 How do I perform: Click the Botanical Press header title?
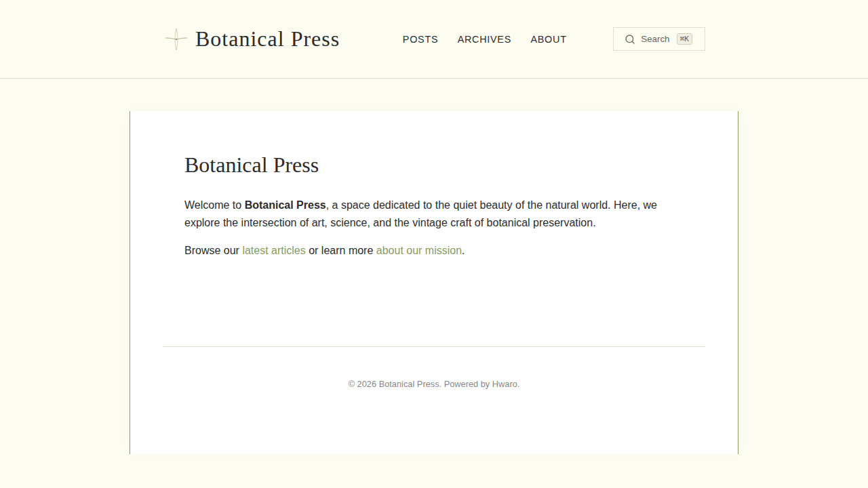(x=267, y=39)
